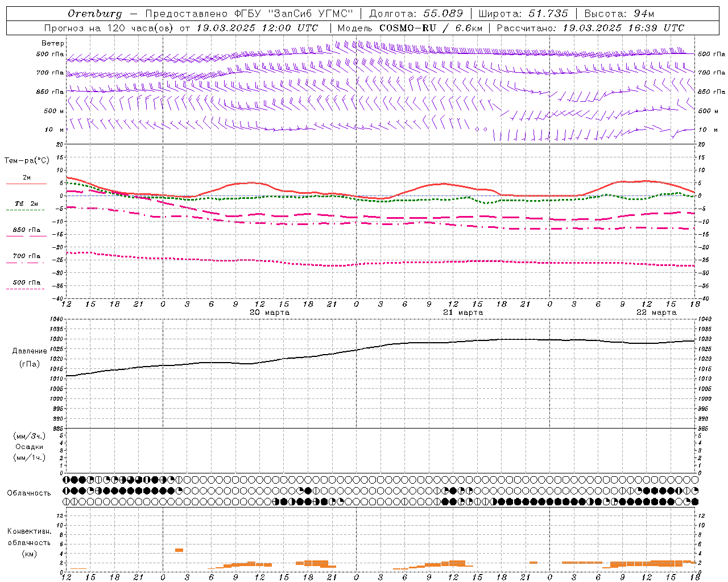This screenshot has height=582, width=728.
Task: Click the 500 гПа temperature legend entry
Action: (27, 282)
